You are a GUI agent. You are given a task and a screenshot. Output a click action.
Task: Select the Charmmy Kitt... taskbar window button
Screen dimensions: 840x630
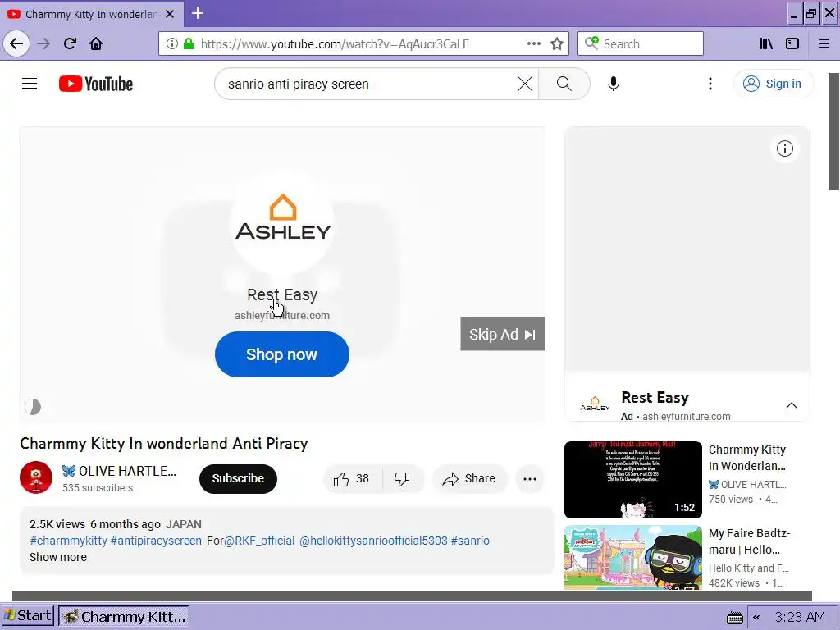pyautogui.click(x=124, y=616)
